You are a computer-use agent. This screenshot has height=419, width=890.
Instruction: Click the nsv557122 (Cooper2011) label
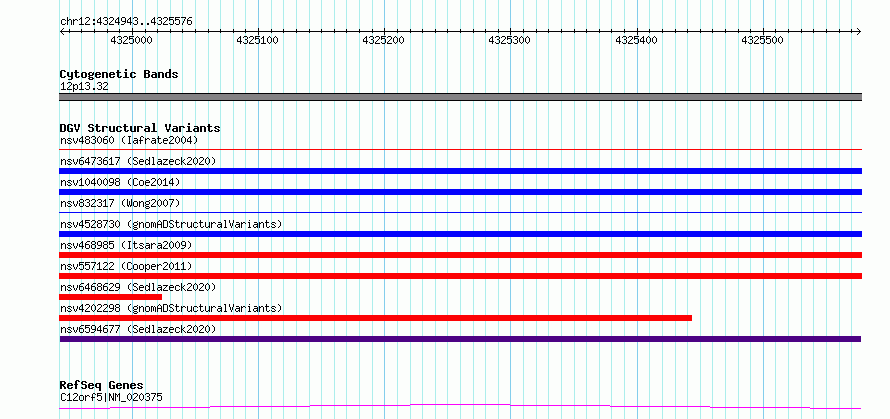[x=126, y=266]
